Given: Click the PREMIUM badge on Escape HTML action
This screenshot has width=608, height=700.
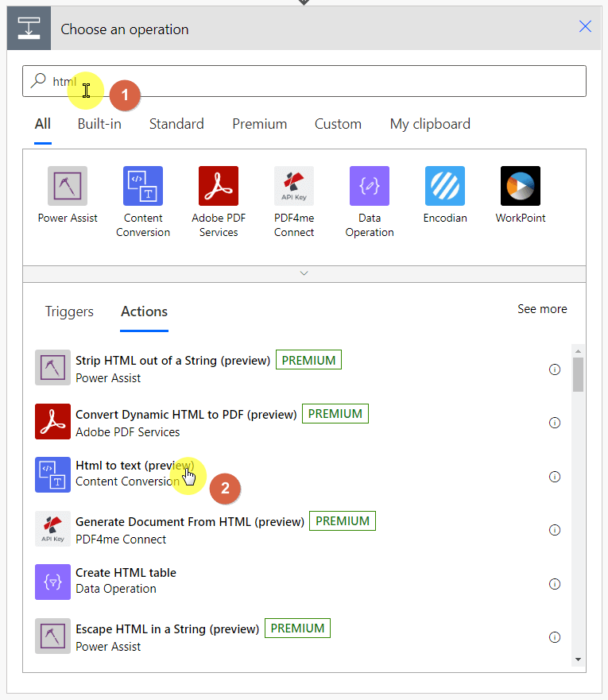Looking at the screenshot, I should (297, 628).
